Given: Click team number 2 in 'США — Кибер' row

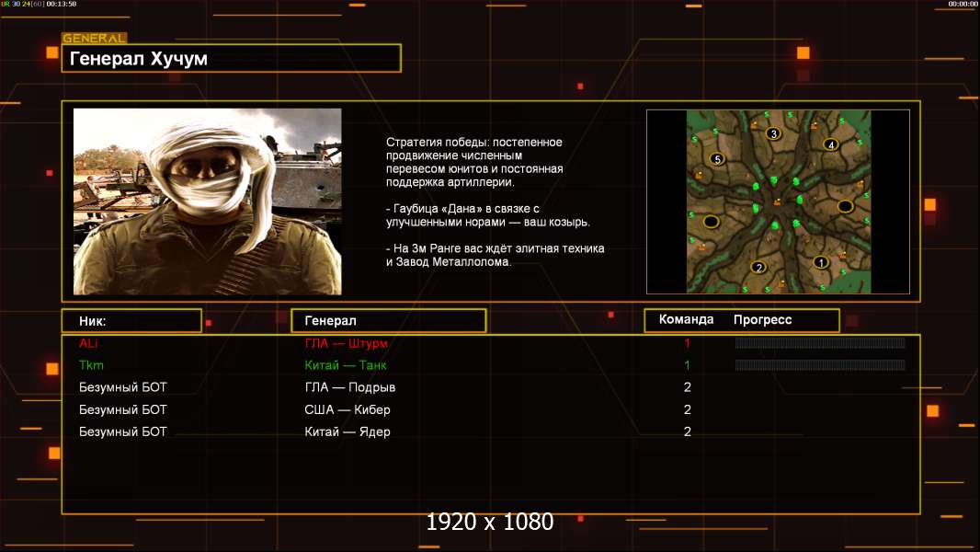Looking at the screenshot, I should tap(688, 409).
